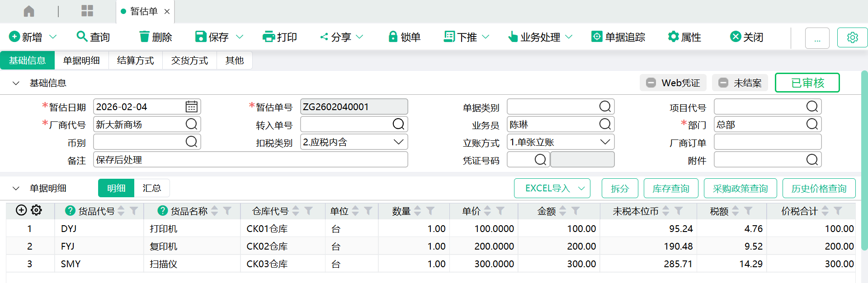Toggle the 未结案 status switch

coord(723,83)
